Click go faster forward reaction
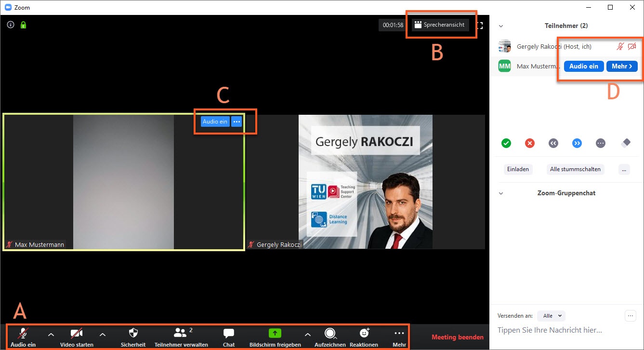The width and height of the screenshot is (644, 350). 577,143
